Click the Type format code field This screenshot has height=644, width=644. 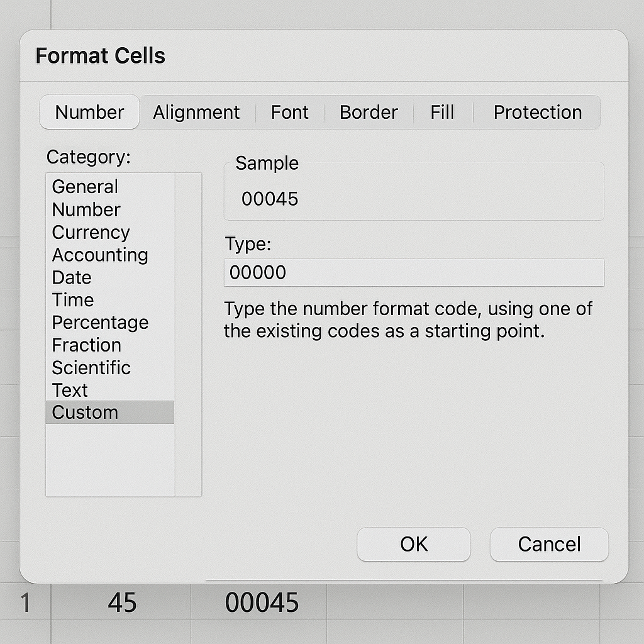413,273
